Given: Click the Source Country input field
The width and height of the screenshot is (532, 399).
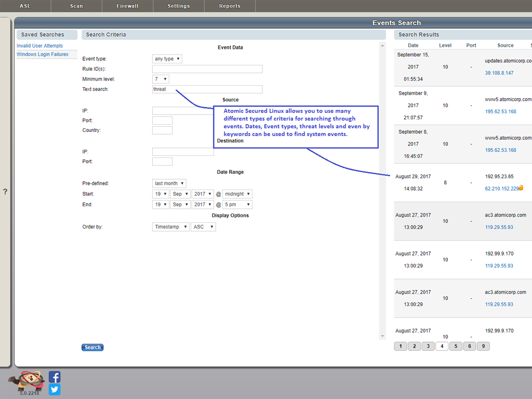Looking at the screenshot, I should (x=162, y=130).
